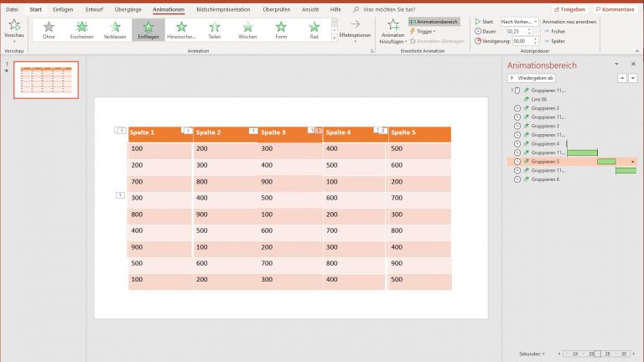644x362 pixels.
Task: Open the Überprüfen tab
Action: [x=277, y=9]
